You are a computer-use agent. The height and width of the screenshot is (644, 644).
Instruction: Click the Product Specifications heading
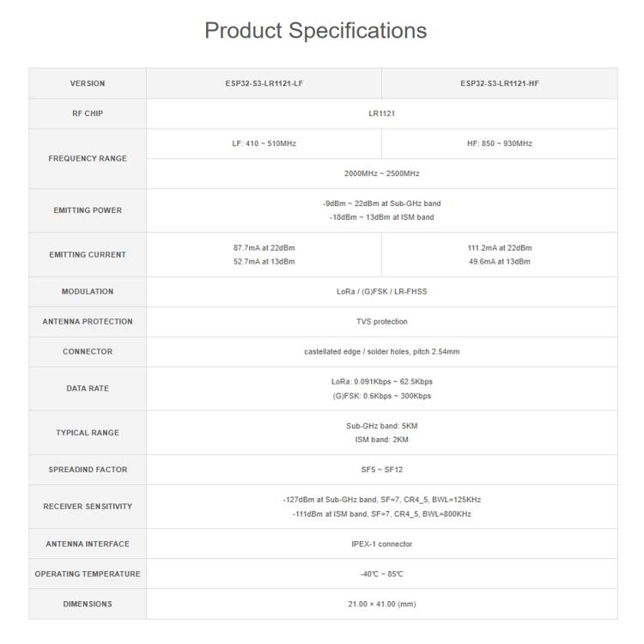(x=315, y=31)
